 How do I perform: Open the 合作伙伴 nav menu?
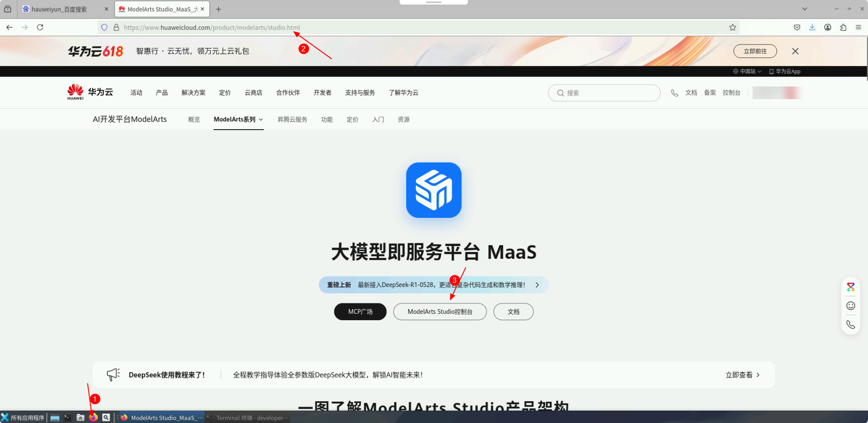point(288,93)
